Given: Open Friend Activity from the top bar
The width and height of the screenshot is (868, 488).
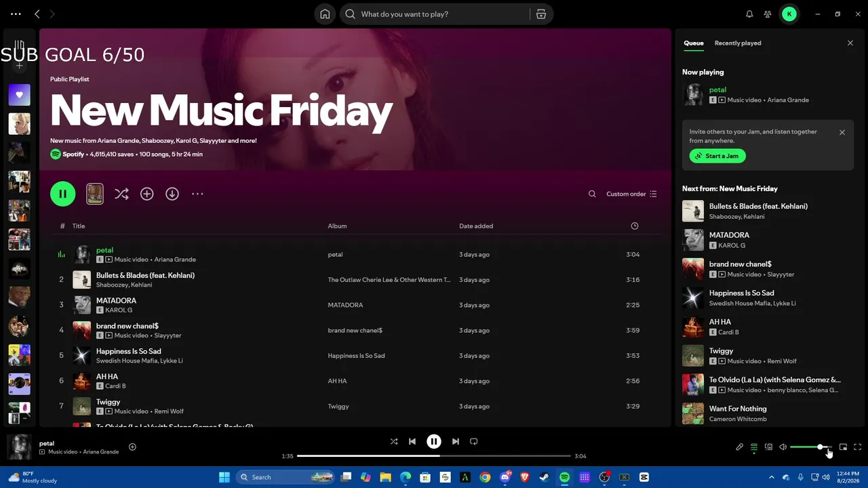Looking at the screenshot, I should [x=768, y=14].
